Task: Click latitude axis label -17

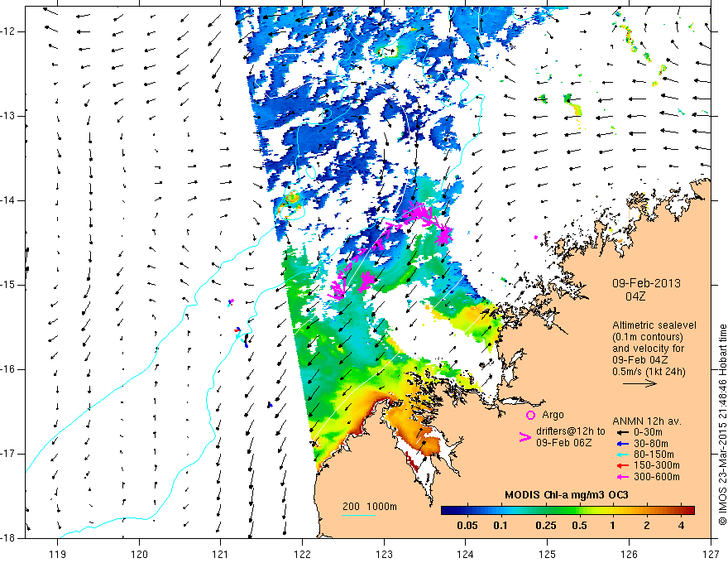Action: point(8,454)
